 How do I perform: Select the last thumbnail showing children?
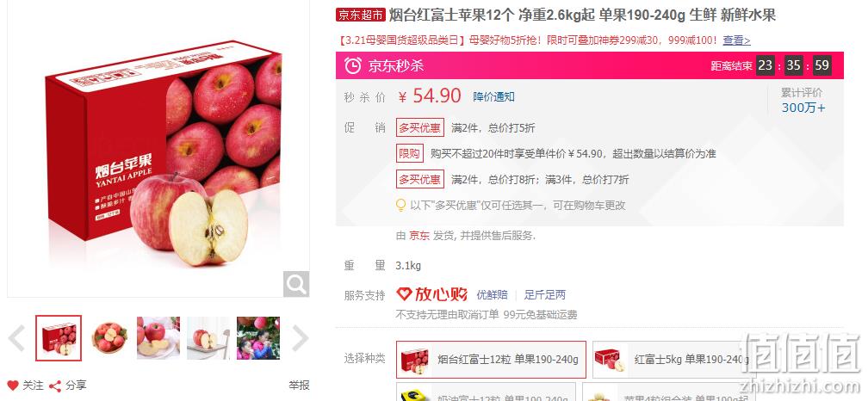(x=258, y=338)
